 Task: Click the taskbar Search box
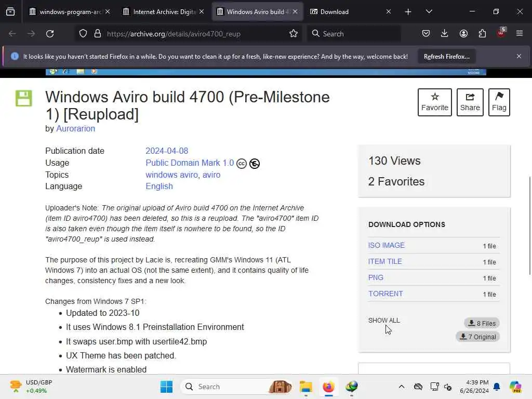(x=237, y=387)
